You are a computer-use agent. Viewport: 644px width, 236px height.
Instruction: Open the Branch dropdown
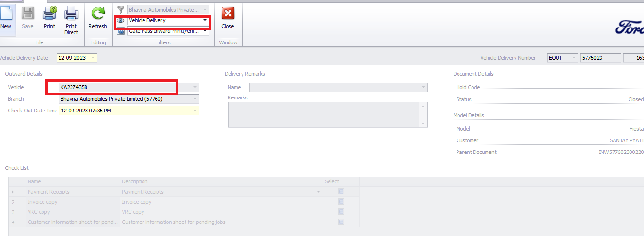click(195, 99)
